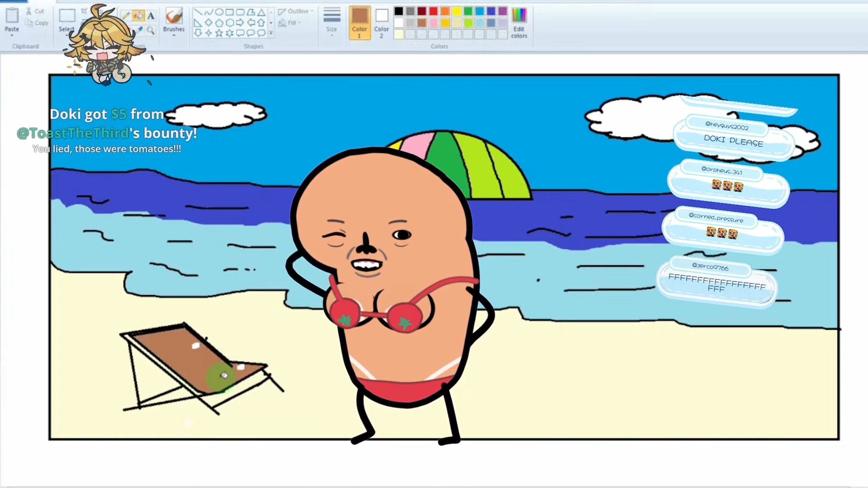Expand the Shapes gallery more arrow
Image resolution: width=868 pixels, height=488 pixels.
[x=271, y=33]
